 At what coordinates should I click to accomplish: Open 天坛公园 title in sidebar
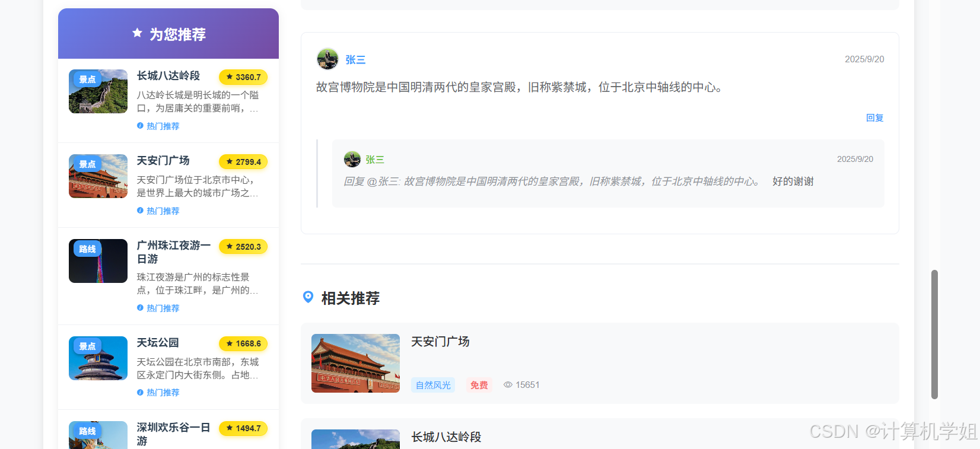pyautogui.click(x=158, y=343)
